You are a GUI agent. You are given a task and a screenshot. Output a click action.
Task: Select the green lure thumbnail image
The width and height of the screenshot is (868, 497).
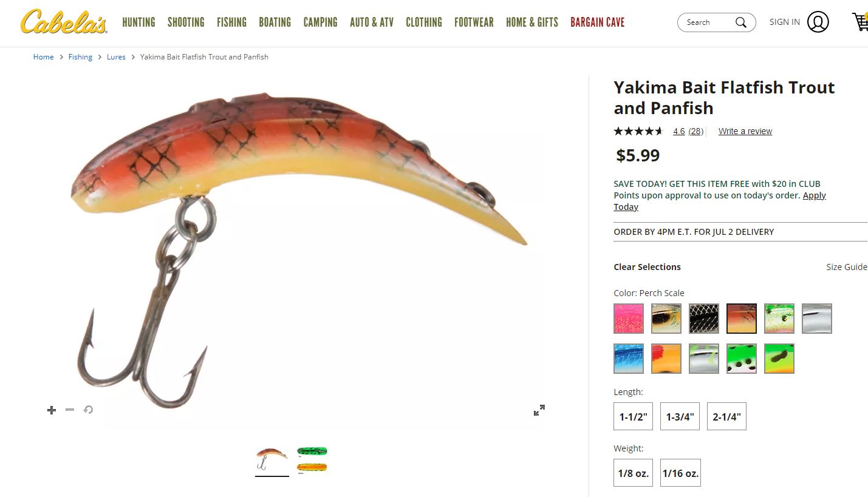(x=312, y=451)
